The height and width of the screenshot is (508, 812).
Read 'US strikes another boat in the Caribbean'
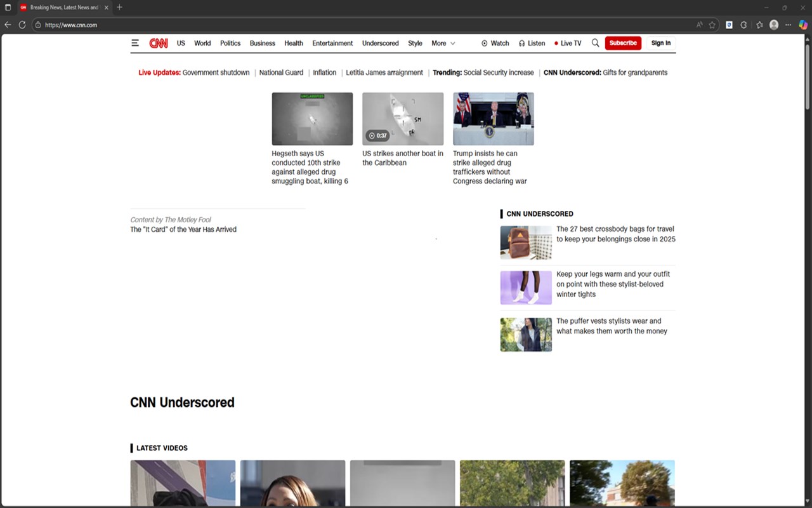point(403,158)
